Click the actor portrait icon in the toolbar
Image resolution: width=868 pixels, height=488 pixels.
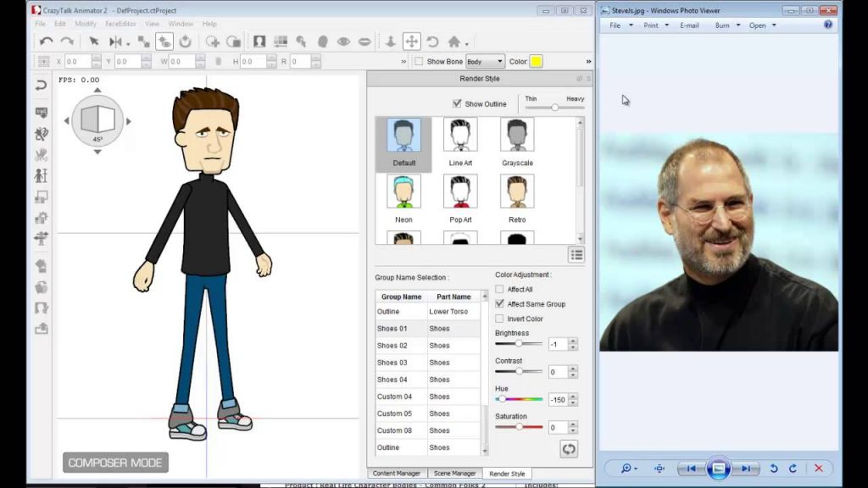pos(260,41)
